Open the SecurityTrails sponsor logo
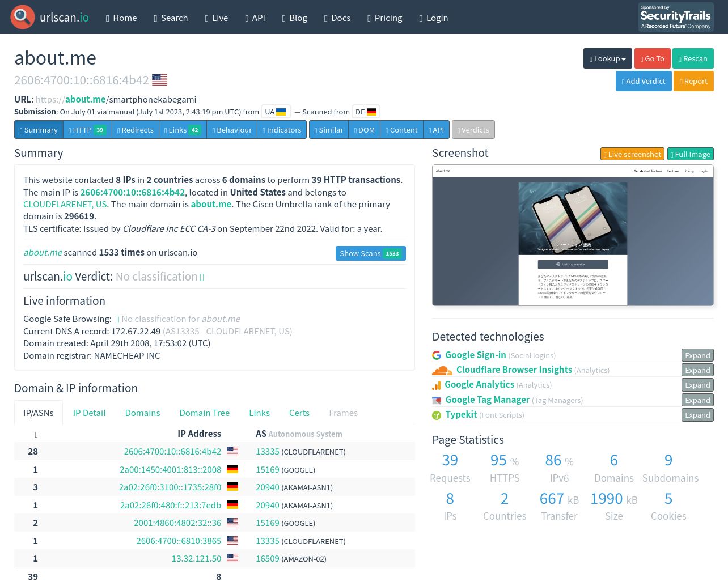This screenshot has width=728, height=586. (676, 17)
